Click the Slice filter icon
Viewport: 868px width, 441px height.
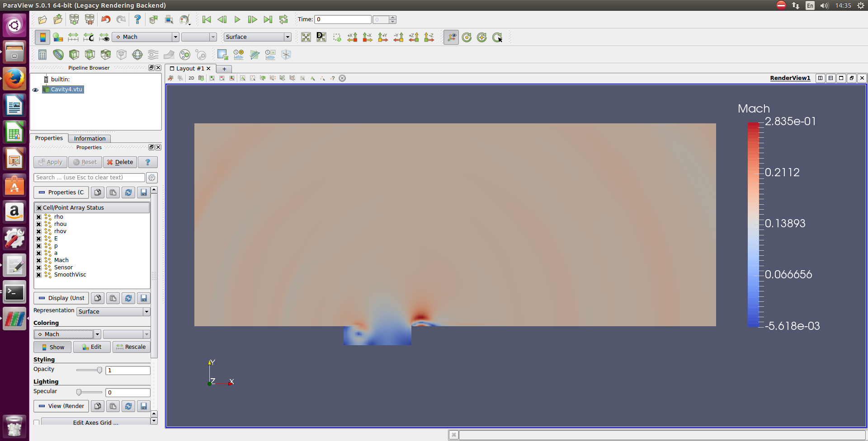click(x=90, y=55)
